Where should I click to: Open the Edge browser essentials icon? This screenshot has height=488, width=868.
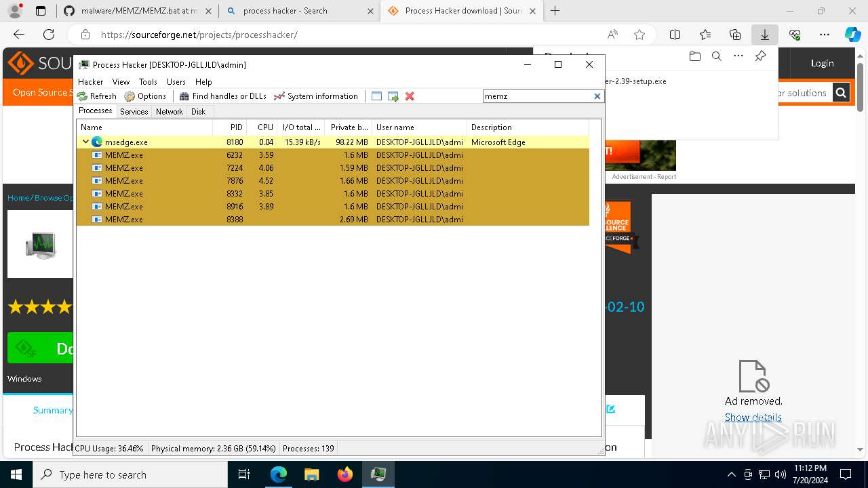[x=795, y=35]
